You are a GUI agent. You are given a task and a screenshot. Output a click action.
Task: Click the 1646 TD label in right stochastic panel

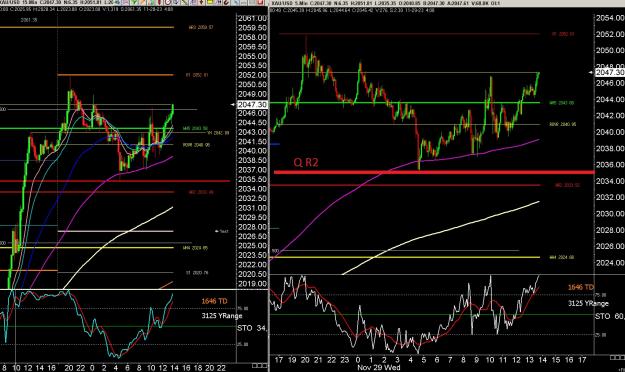click(581, 287)
